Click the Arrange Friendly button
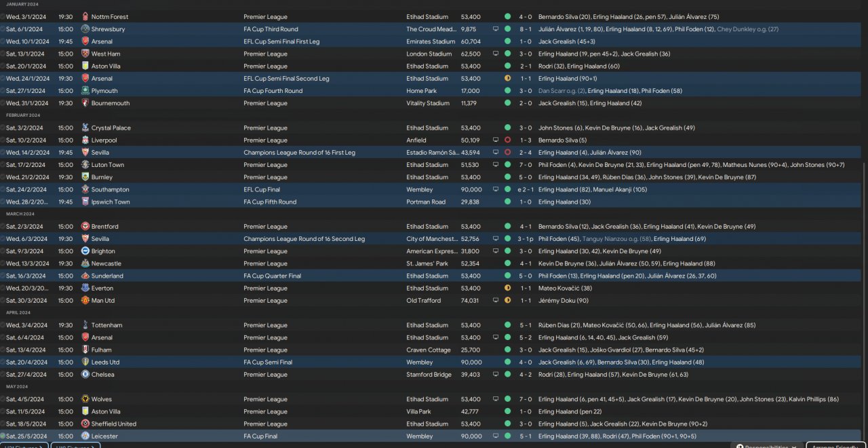 (835, 446)
